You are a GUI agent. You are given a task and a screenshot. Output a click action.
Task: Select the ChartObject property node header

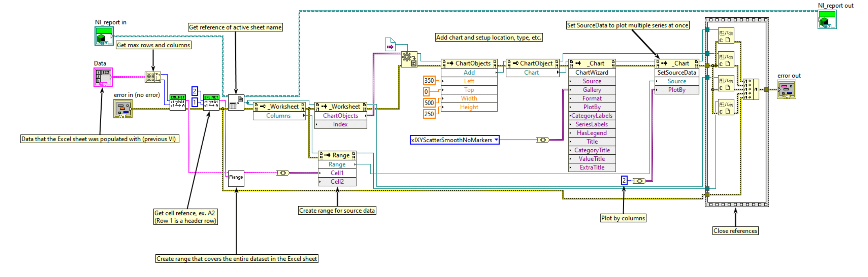(x=532, y=63)
